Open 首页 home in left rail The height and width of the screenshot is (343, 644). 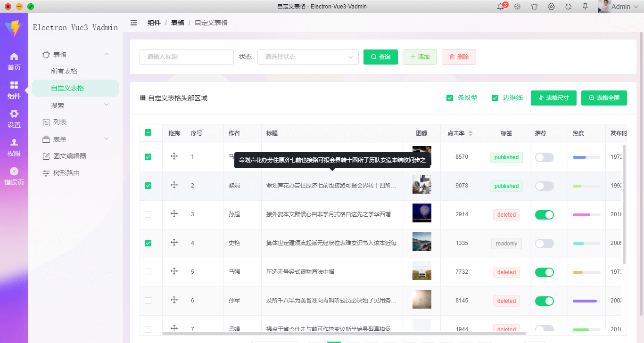coord(14,61)
